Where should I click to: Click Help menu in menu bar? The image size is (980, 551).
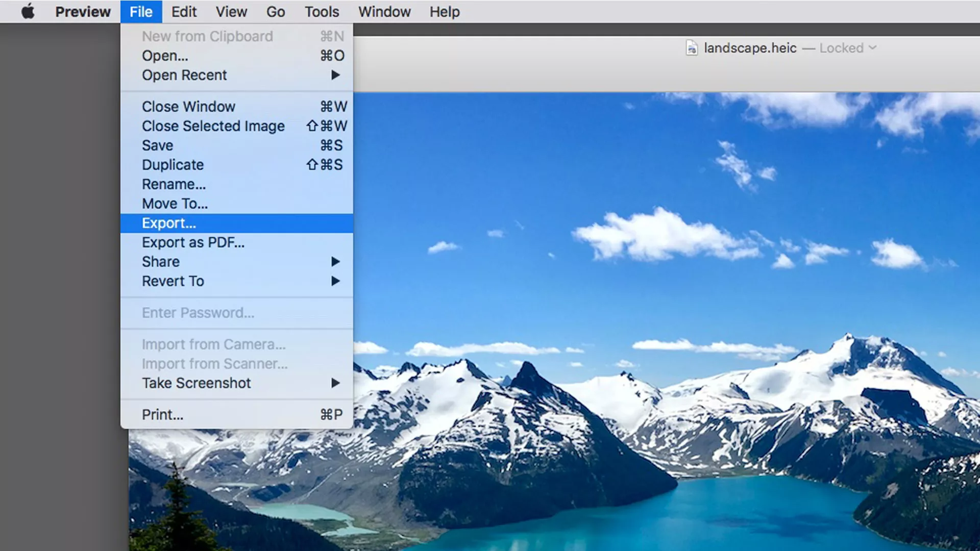pyautogui.click(x=443, y=11)
